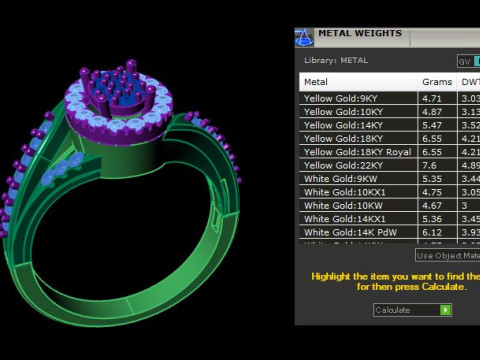
Task: Click the Use Object Material button
Action: tap(448, 255)
